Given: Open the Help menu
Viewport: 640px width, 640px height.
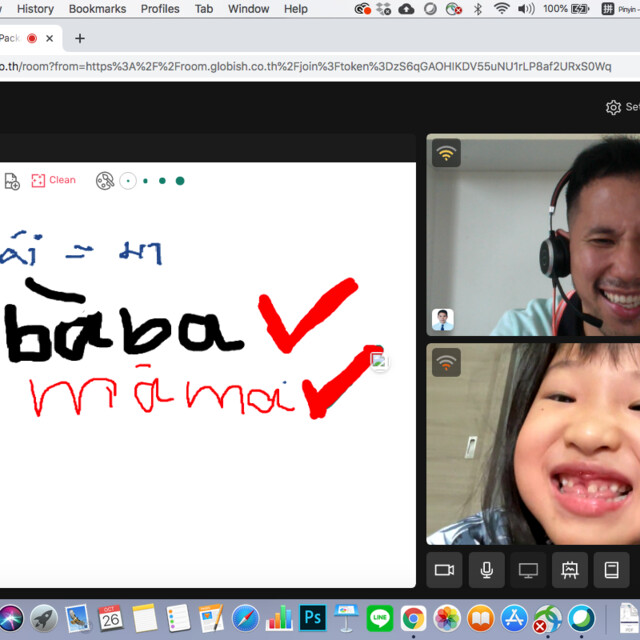Looking at the screenshot, I should [296, 9].
